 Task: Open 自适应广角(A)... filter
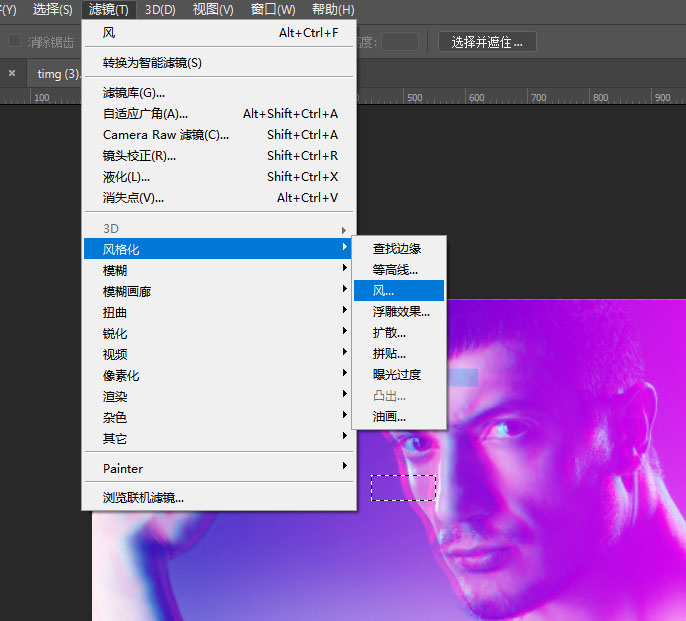220,114
